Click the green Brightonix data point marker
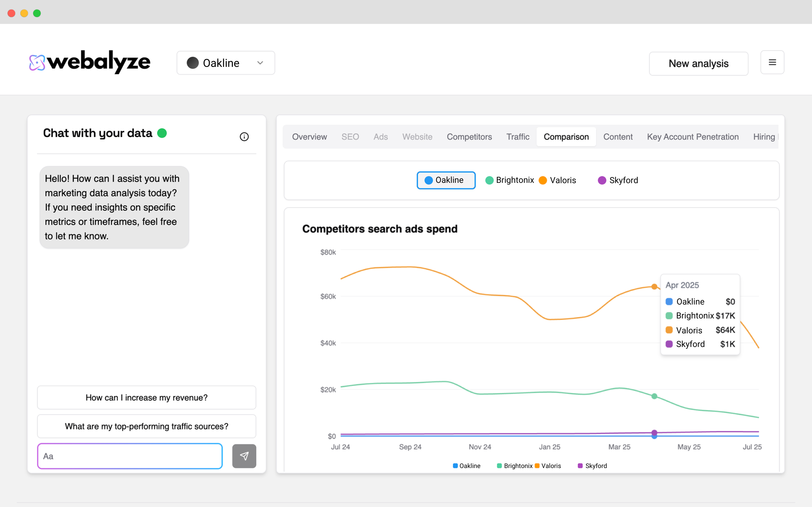This screenshot has height=507, width=812. tap(654, 396)
